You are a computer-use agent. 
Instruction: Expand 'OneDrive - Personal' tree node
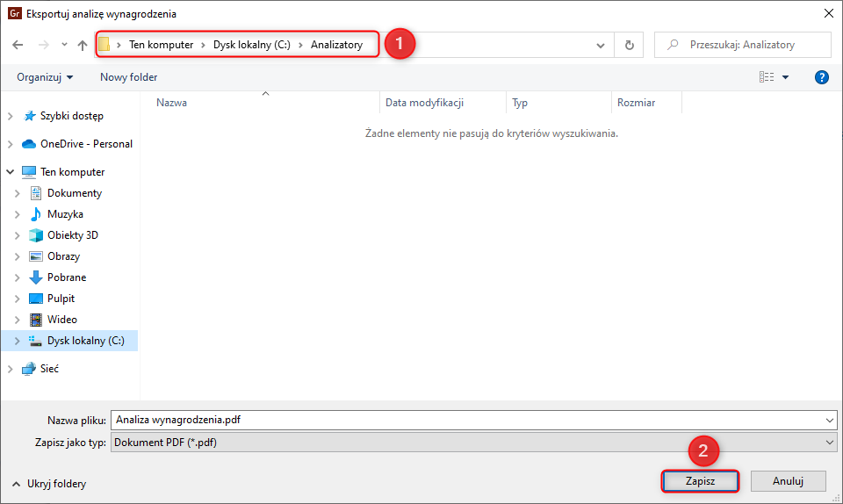tap(11, 144)
